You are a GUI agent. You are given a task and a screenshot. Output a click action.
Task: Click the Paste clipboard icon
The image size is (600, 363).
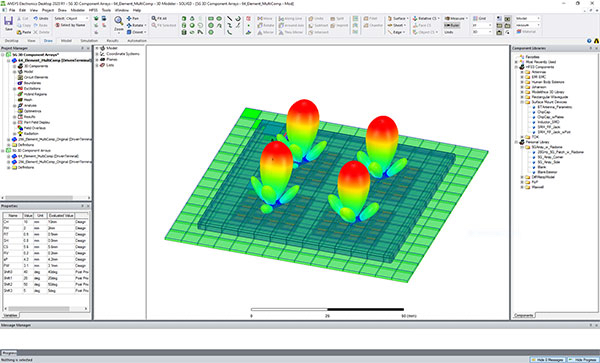click(19, 32)
